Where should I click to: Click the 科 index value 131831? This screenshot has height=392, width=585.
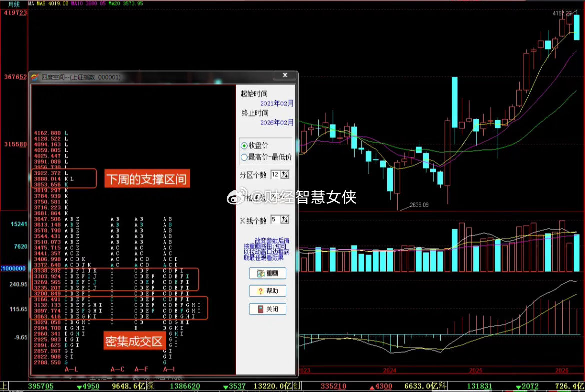tap(480, 386)
